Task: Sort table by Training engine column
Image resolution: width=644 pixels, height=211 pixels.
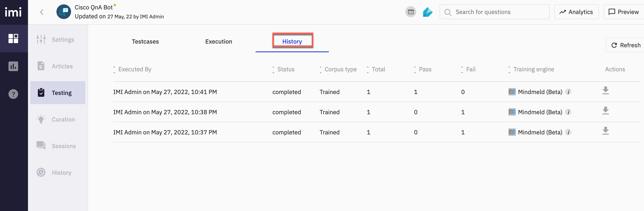Action: [x=531, y=69]
